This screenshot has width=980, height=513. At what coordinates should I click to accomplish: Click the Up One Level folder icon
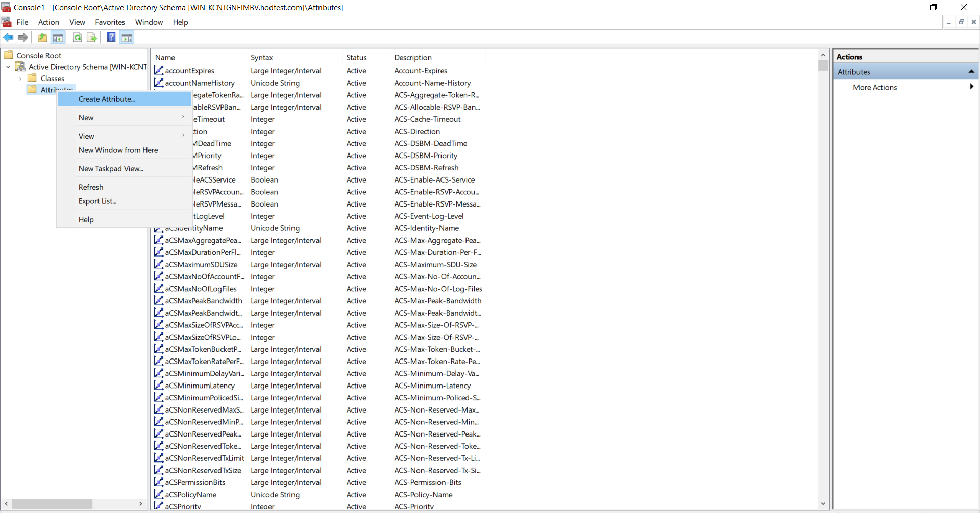tap(43, 37)
